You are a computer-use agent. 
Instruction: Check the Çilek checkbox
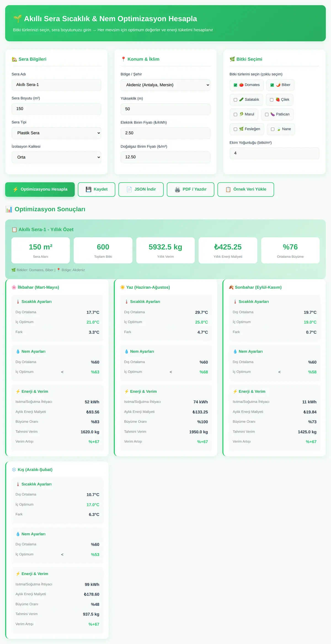coord(271,100)
